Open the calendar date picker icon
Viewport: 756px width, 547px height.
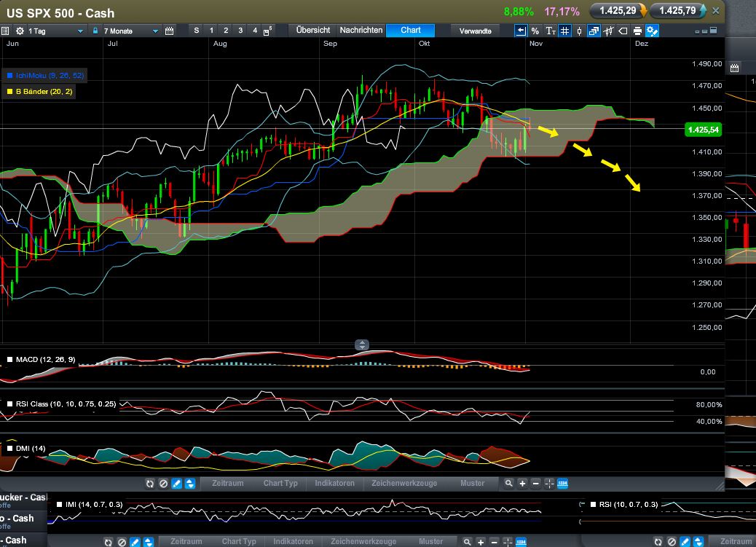(x=169, y=31)
